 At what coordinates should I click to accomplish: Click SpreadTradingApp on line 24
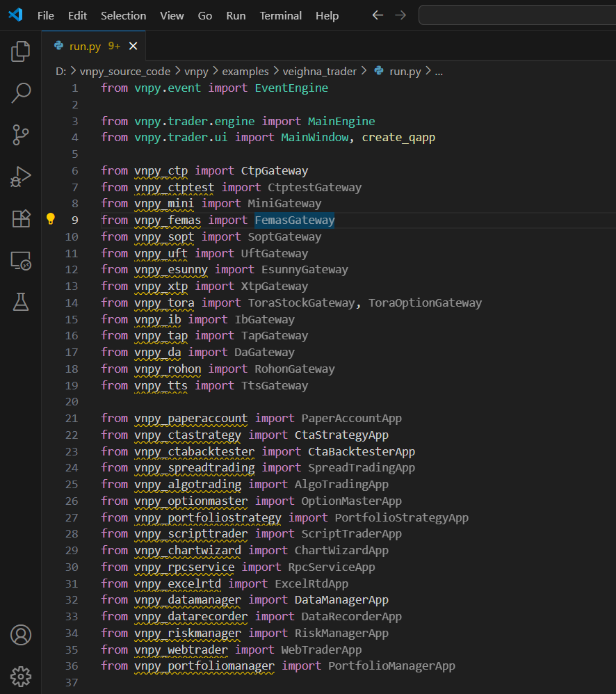click(362, 468)
